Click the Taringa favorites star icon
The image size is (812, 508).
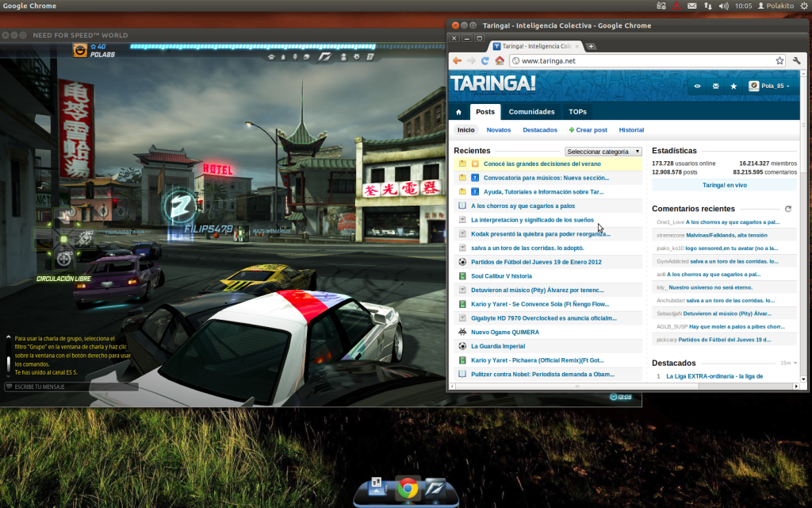pyautogui.click(x=733, y=86)
